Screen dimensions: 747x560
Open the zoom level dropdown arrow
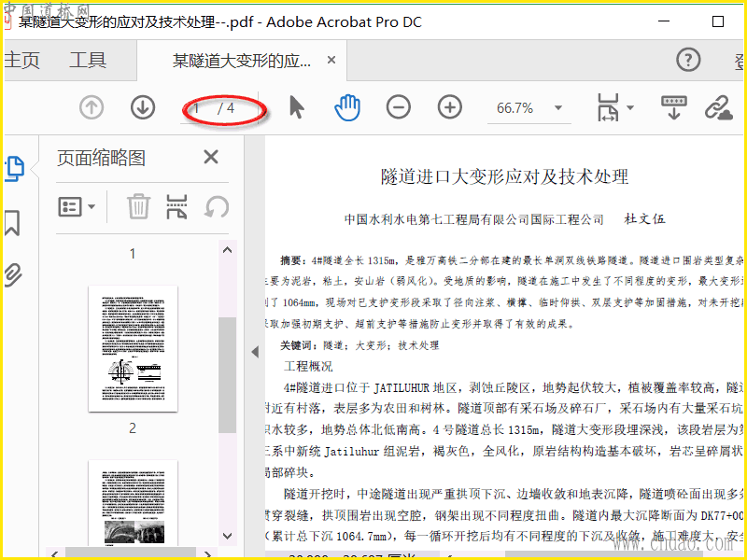tap(558, 107)
